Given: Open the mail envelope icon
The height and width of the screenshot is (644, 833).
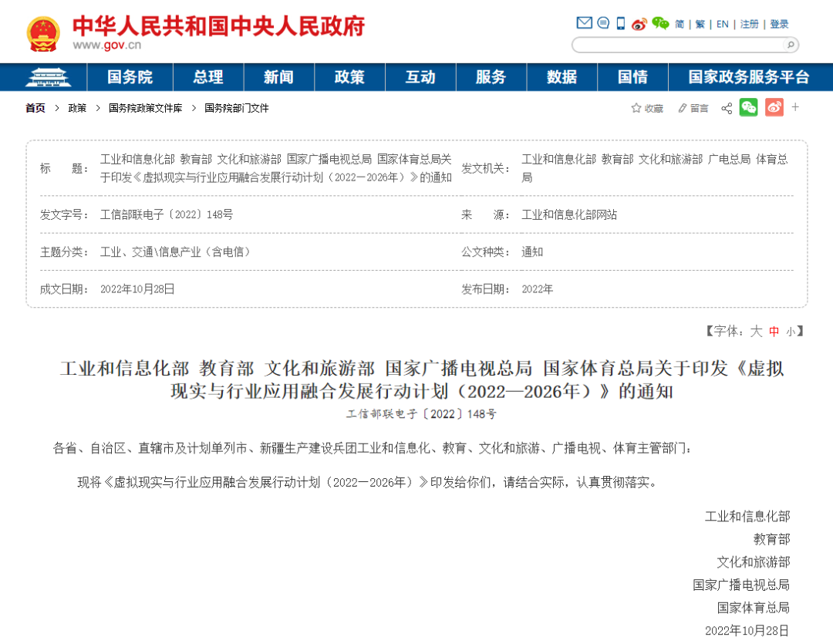Looking at the screenshot, I should [x=585, y=23].
